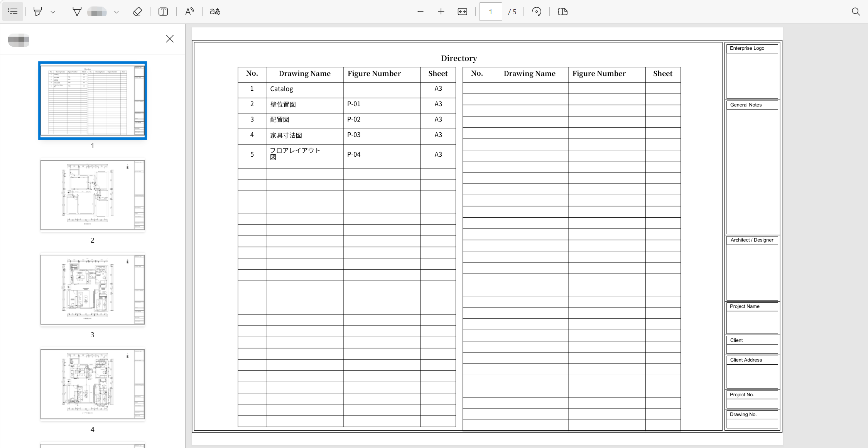868x448 pixels.
Task: Click the "Figure Number" header in the right table
Action: 599,74
